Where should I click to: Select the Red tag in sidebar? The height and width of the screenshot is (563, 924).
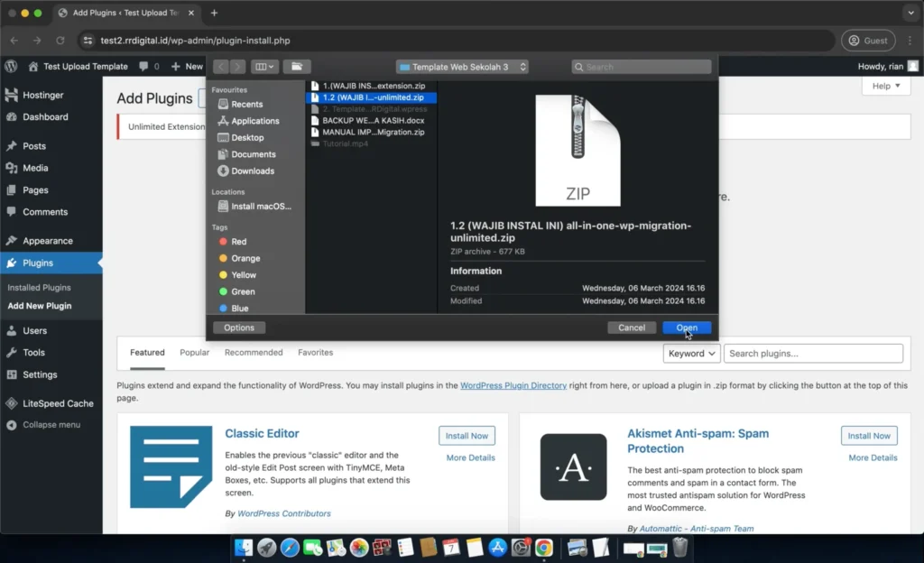[x=238, y=242]
